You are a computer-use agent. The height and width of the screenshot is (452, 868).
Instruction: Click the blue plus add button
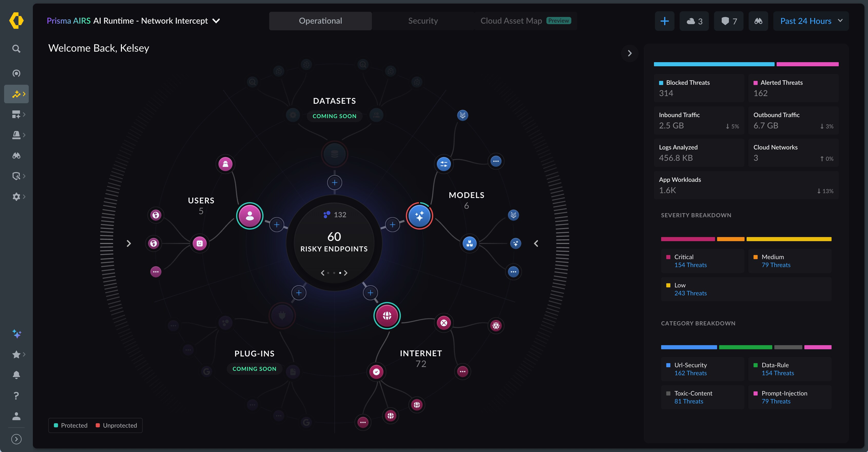(x=664, y=21)
